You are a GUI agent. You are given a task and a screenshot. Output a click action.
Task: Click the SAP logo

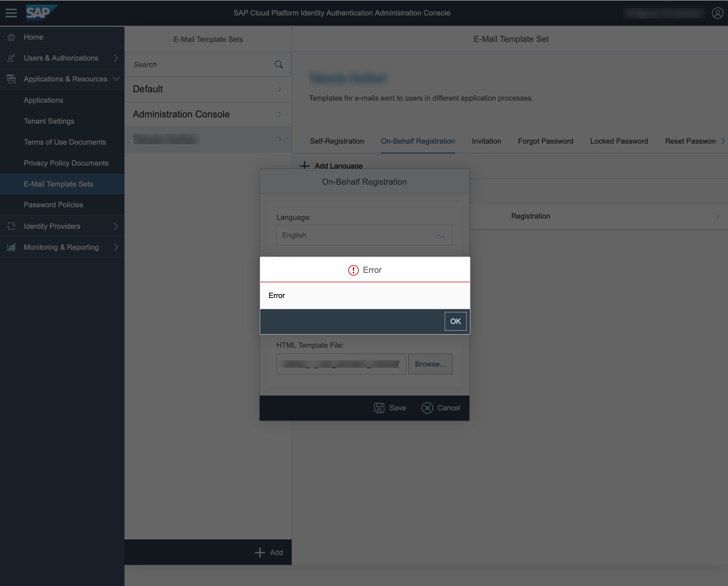click(41, 13)
